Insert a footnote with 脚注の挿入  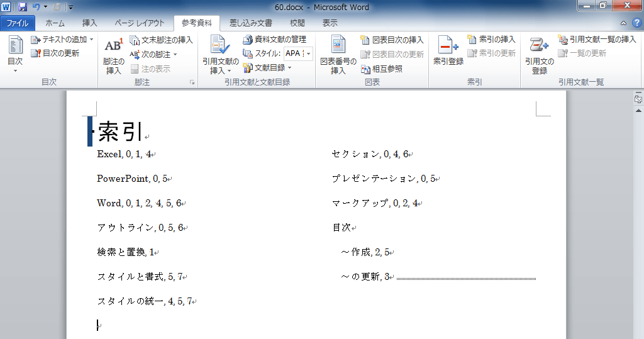click(113, 56)
